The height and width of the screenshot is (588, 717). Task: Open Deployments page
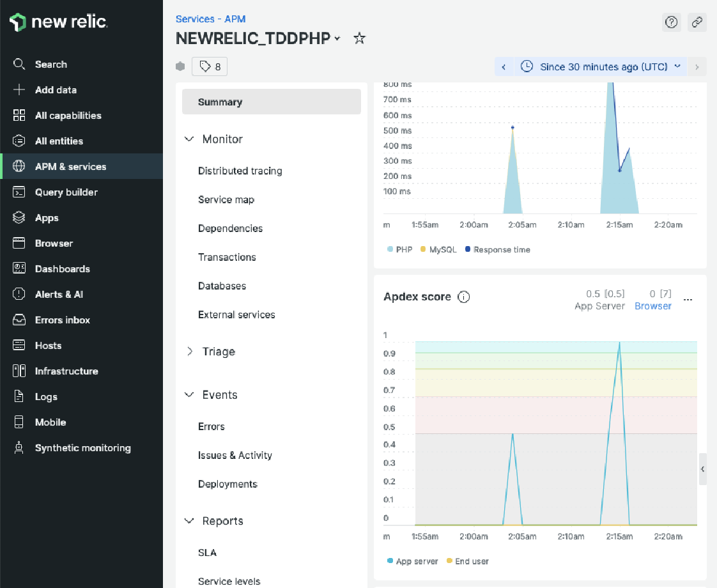pos(227,484)
